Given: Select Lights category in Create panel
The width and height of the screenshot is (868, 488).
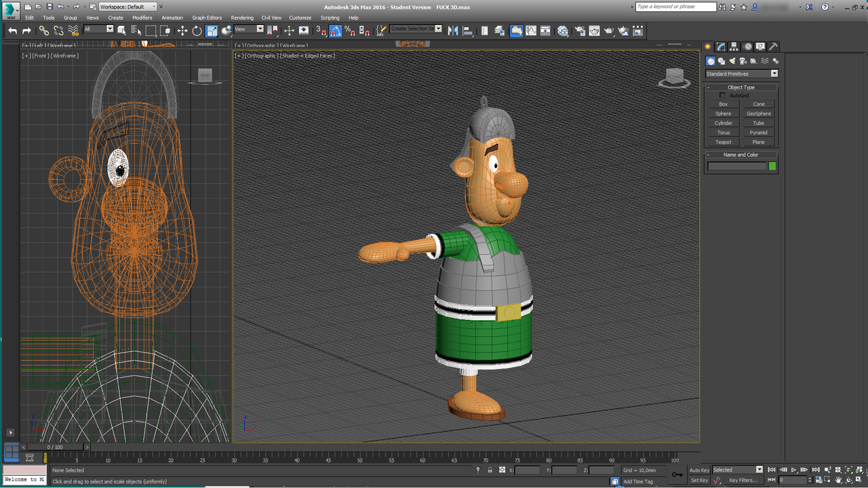Looking at the screenshot, I should (732, 61).
